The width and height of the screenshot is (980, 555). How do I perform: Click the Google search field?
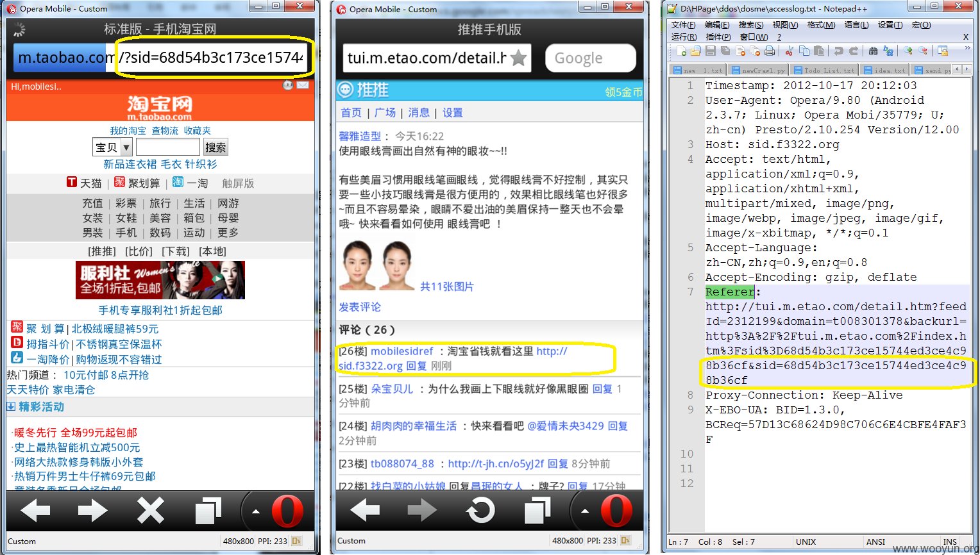(x=590, y=58)
